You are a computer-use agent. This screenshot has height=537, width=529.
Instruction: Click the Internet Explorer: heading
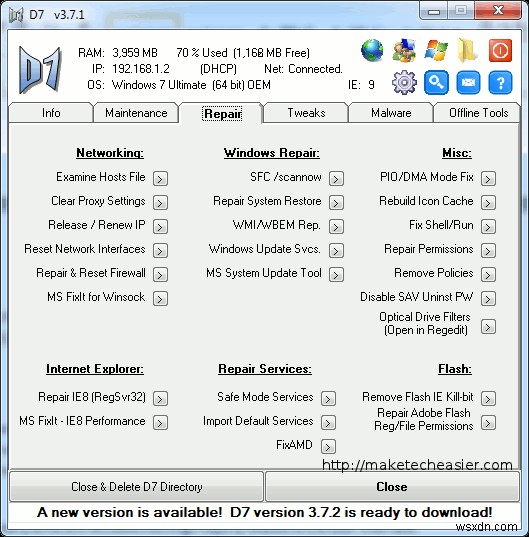pyautogui.click(x=95, y=369)
